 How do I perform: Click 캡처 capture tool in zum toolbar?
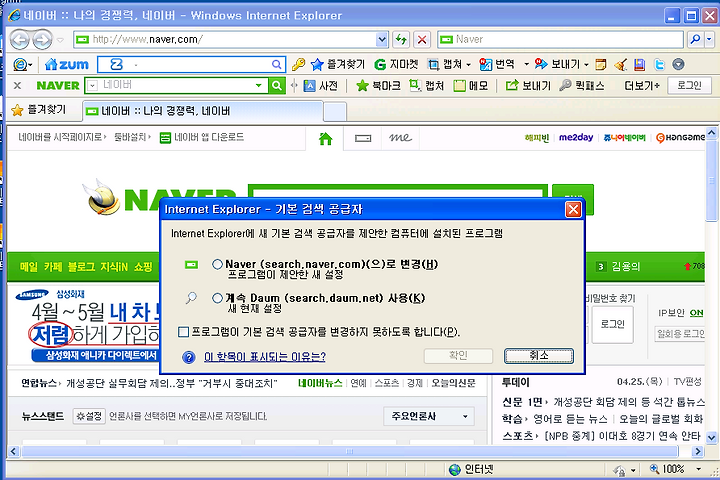445,64
